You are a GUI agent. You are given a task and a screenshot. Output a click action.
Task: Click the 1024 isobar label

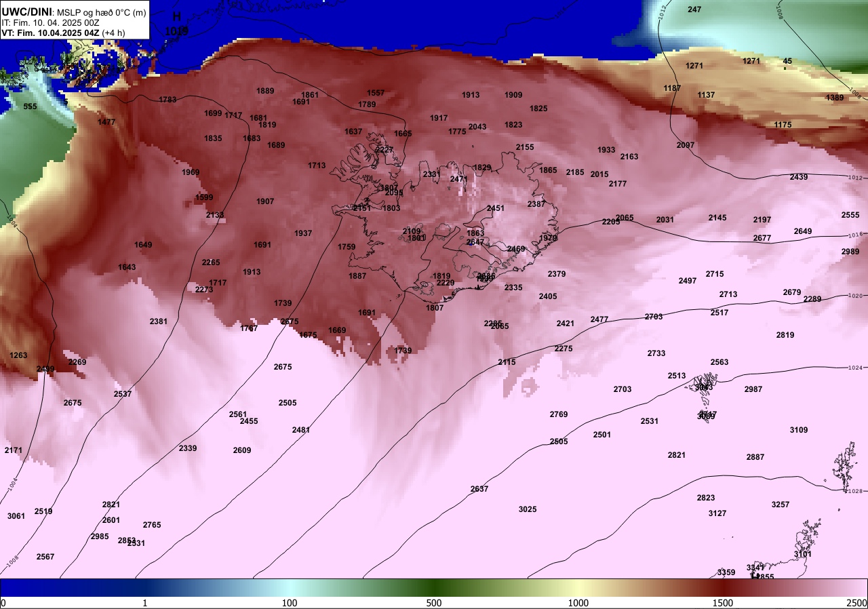(x=854, y=368)
